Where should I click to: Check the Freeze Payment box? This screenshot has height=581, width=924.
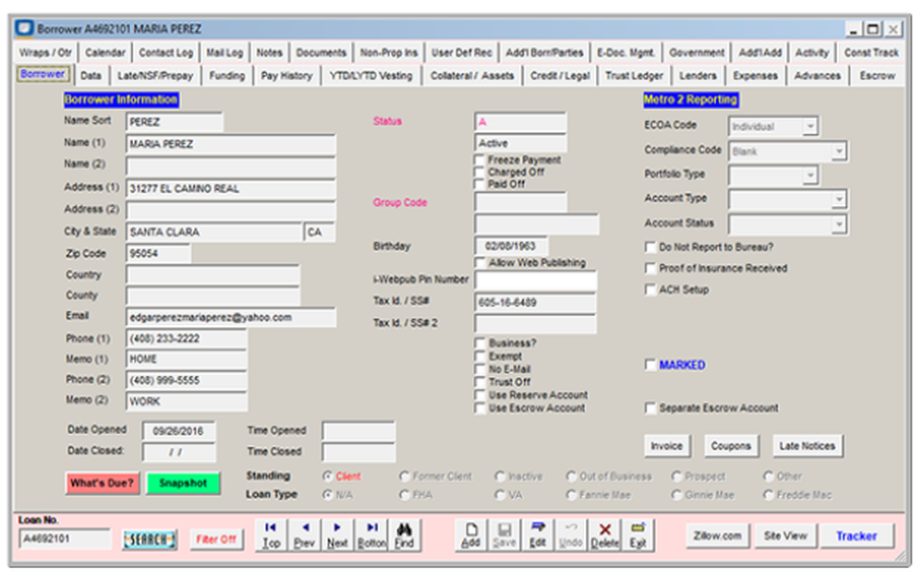tap(480, 160)
